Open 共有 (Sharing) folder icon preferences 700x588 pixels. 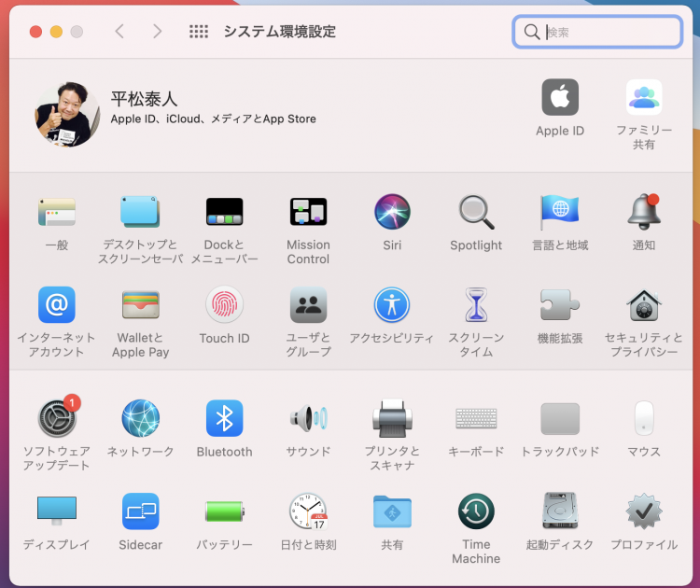point(392,511)
